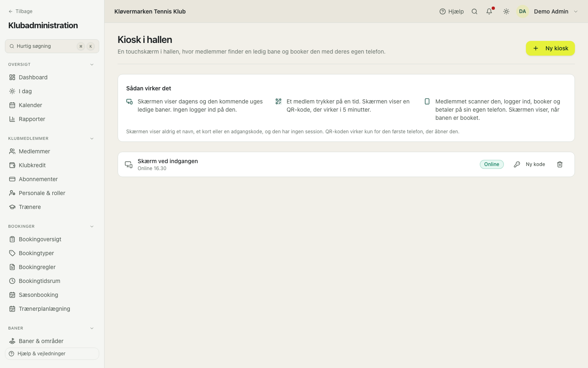Go to Klubkredit page

click(x=52, y=165)
